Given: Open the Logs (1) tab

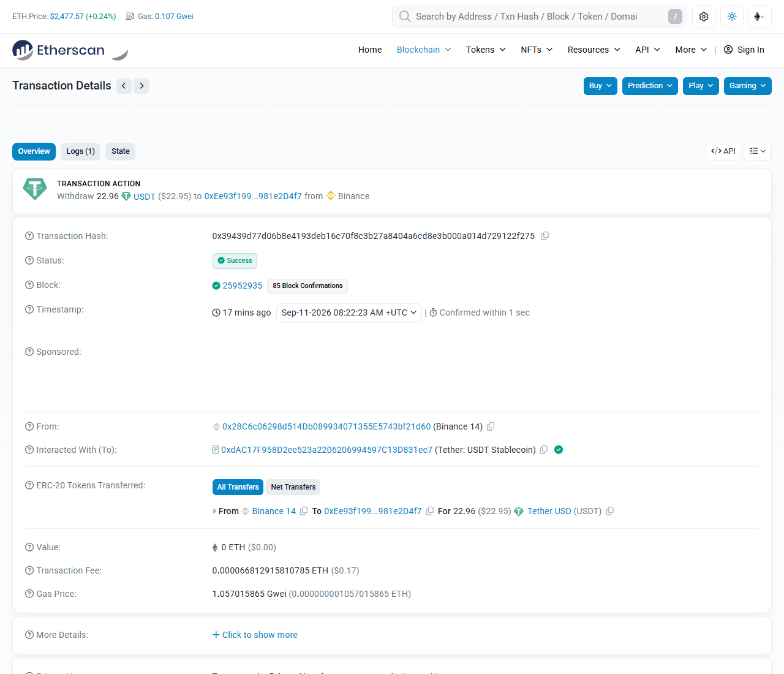Looking at the screenshot, I should coord(80,151).
